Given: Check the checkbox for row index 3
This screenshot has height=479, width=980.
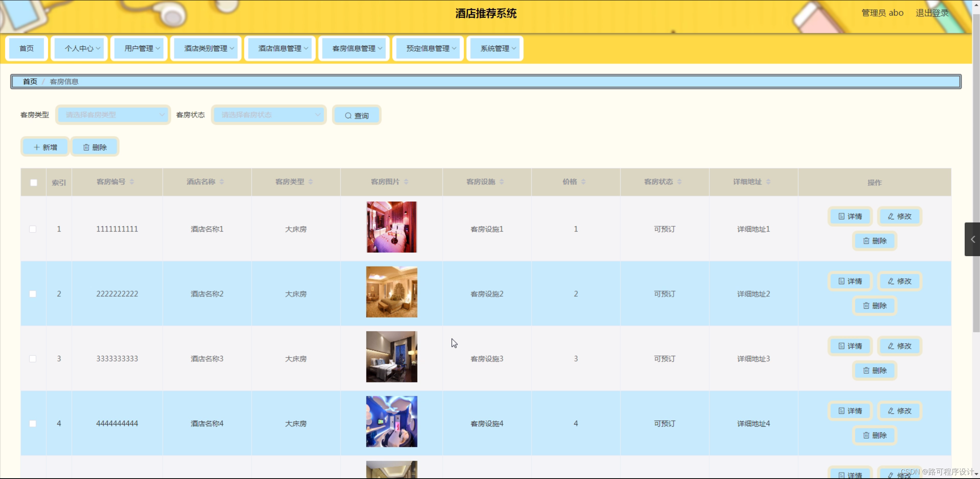Looking at the screenshot, I should point(33,359).
